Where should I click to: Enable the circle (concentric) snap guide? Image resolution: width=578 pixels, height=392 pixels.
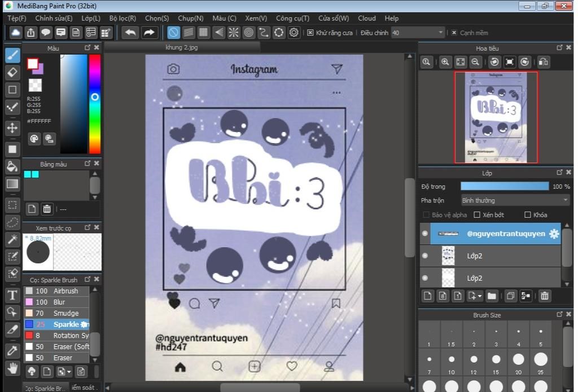coord(249,32)
